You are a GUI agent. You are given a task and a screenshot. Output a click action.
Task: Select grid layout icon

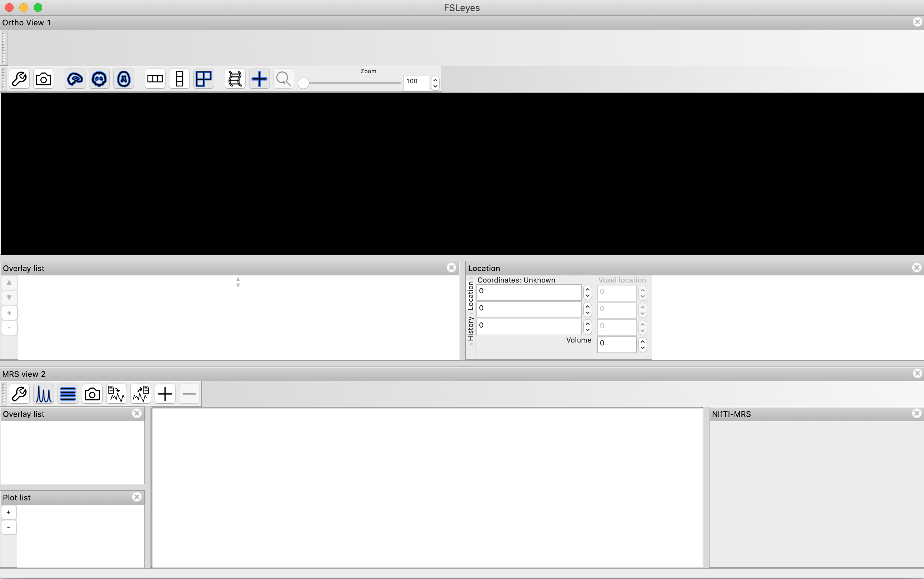coord(204,79)
